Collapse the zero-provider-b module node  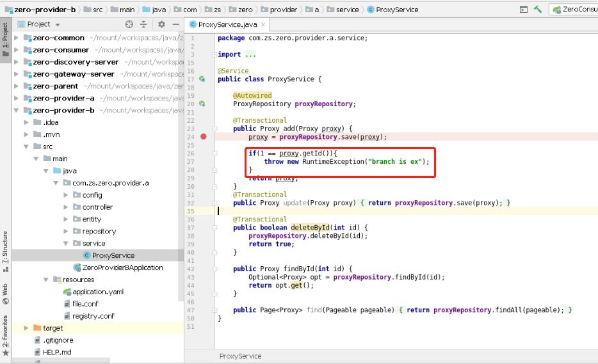pos(17,110)
